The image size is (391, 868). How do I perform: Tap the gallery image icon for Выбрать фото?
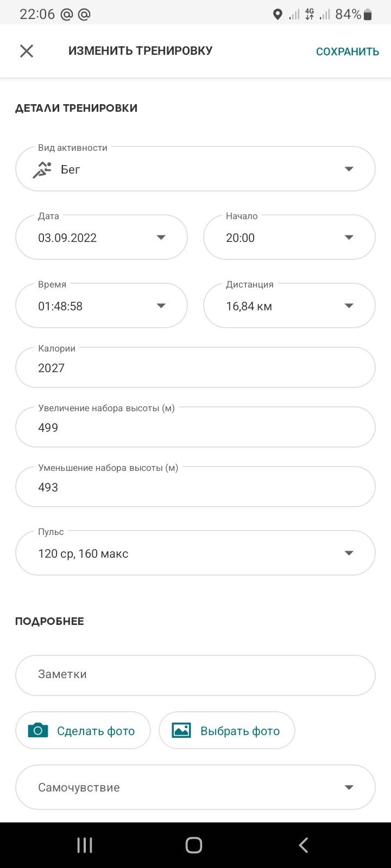click(x=181, y=730)
